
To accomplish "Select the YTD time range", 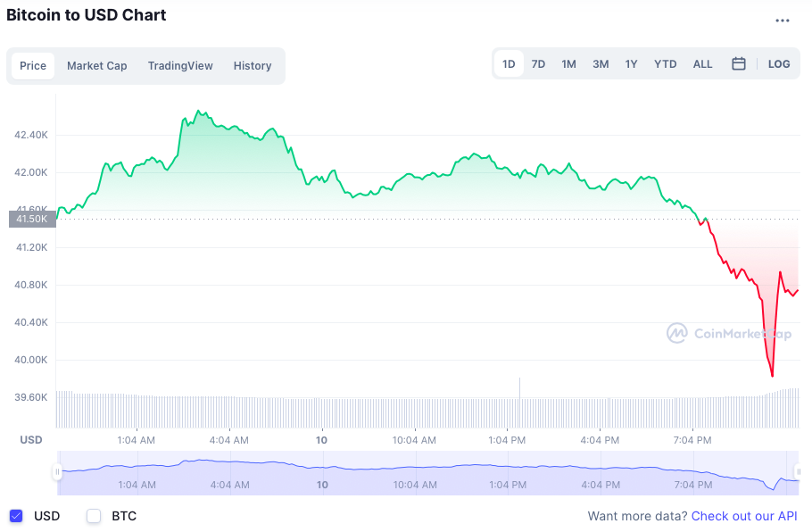I will point(665,64).
